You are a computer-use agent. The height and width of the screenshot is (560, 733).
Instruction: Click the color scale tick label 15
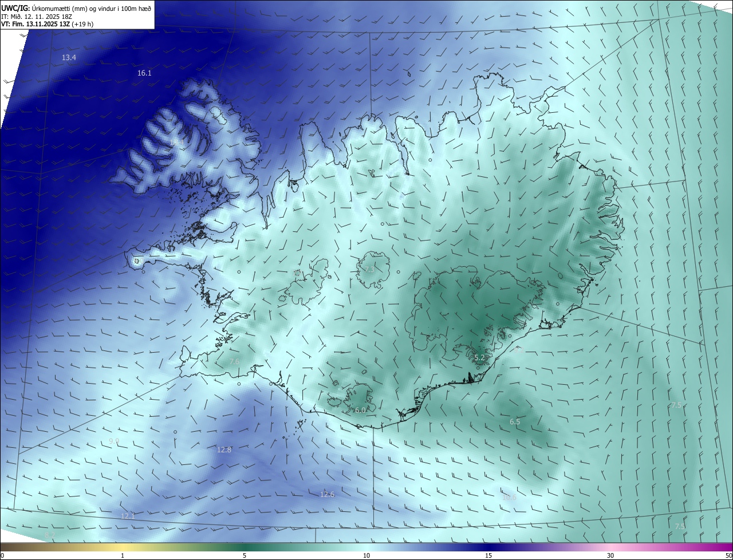(x=488, y=556)
